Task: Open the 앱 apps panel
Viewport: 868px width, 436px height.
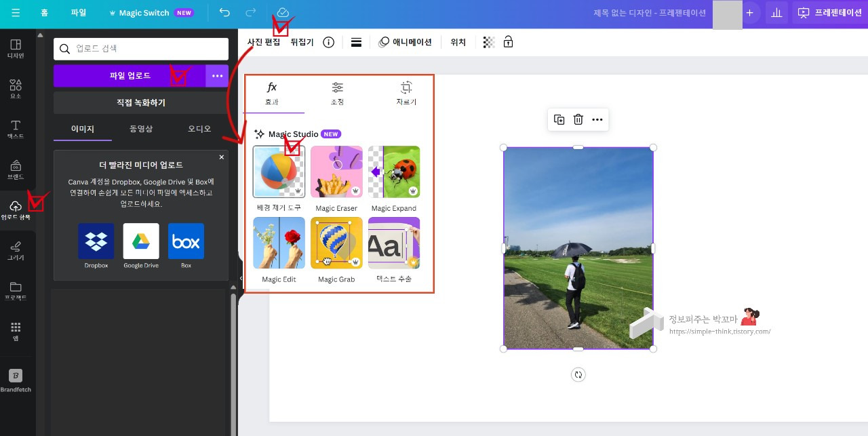Action: [16, 332]
